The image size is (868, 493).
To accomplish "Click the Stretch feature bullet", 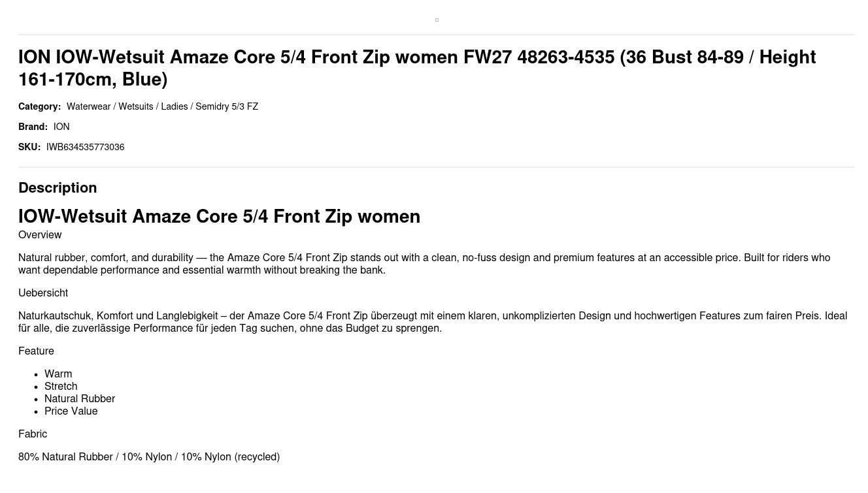I will click(x=61, y=387).
